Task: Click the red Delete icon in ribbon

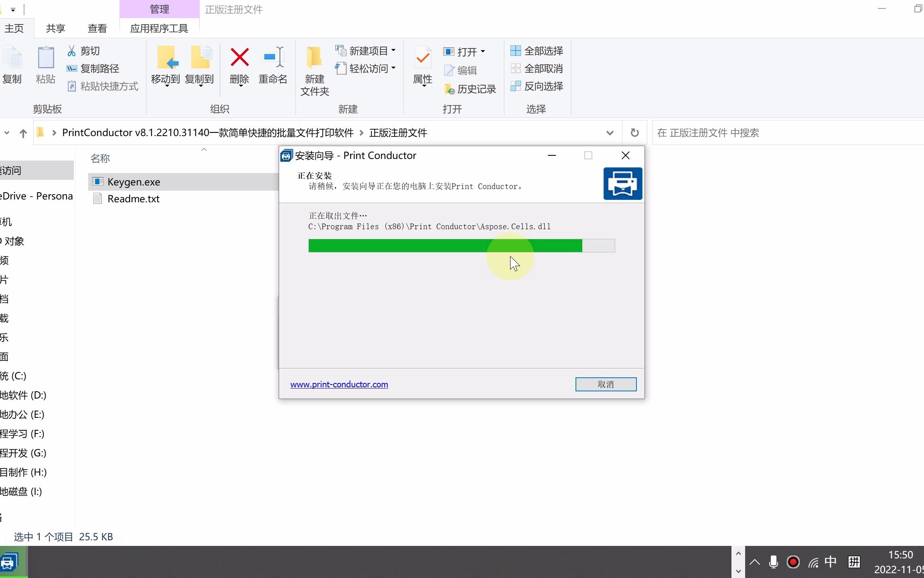Action: (239, 57)
